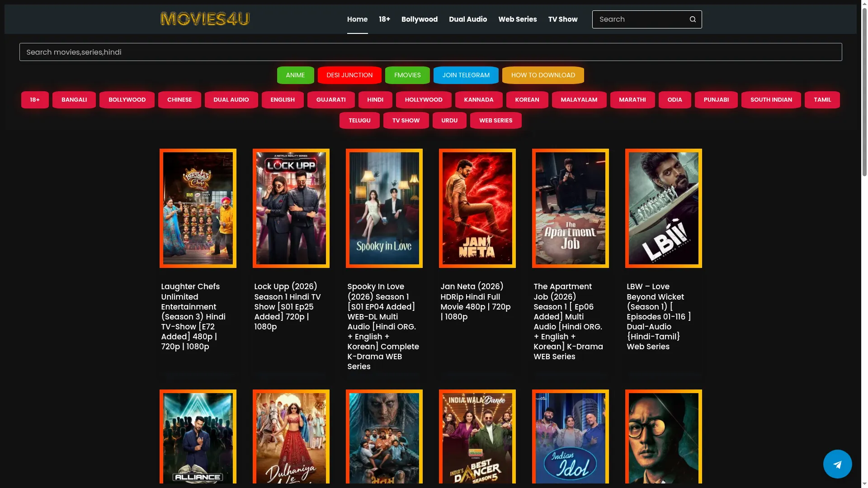Viewport: 868px width, 488px height.
Task: Open The Apartment Job (2026) title link
Action: point(568,322)
